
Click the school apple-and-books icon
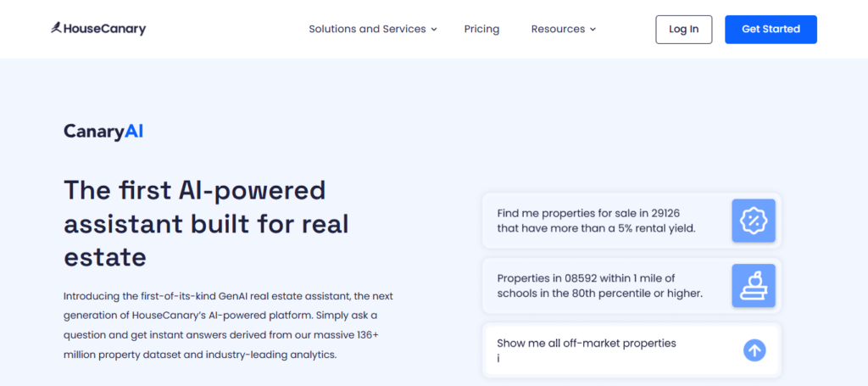pos(754,286)
